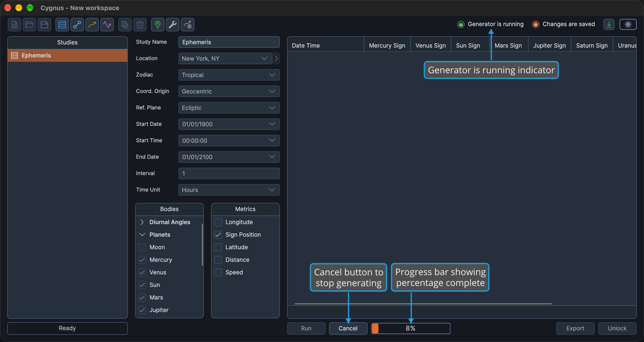Click the new workspace document icon
Screen dimensions: 644x342
pos(14,25)
